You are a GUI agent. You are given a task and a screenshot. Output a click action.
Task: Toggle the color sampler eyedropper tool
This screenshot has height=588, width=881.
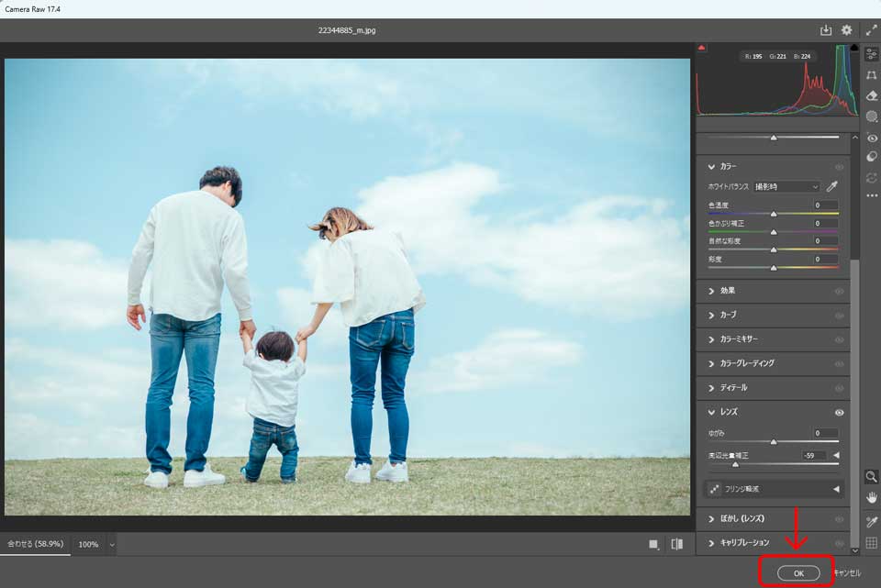(872, 522)
